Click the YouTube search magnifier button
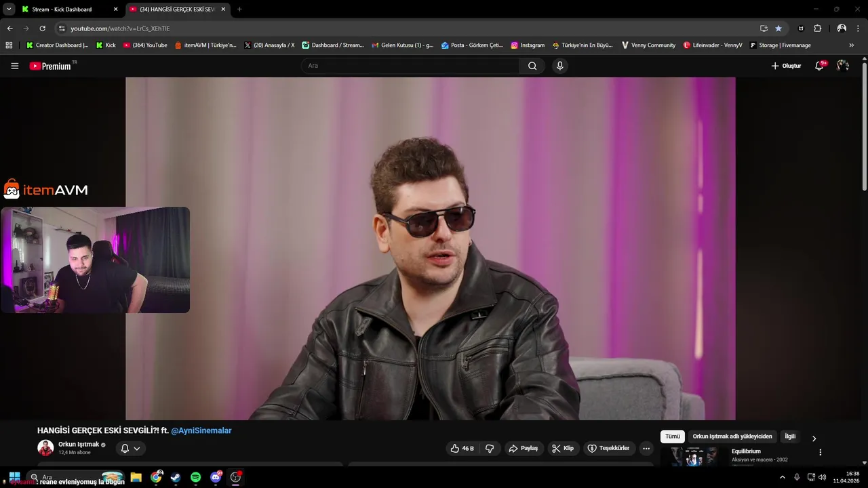 (x=532, y=66)
